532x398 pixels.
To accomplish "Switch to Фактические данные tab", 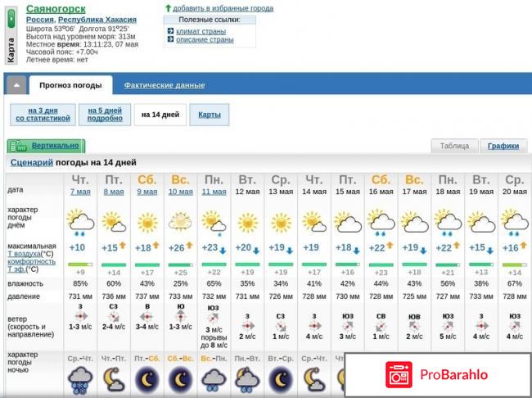I will pyautogui.click(x=165, y=85).
